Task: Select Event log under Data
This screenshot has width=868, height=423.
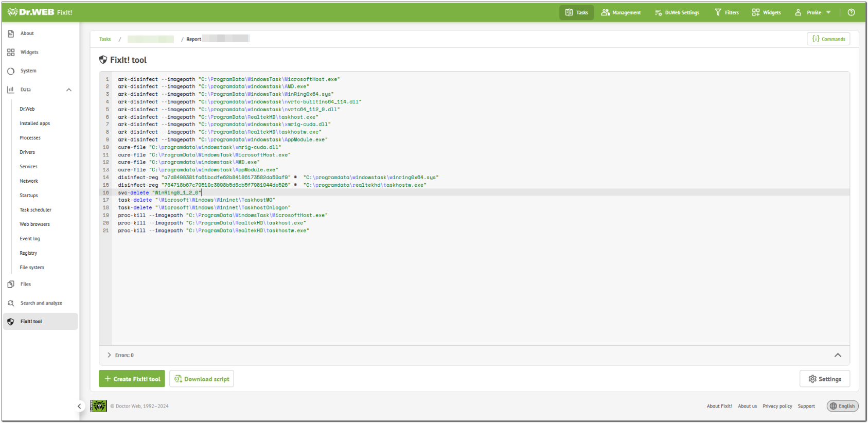Action: click(30, 239)
